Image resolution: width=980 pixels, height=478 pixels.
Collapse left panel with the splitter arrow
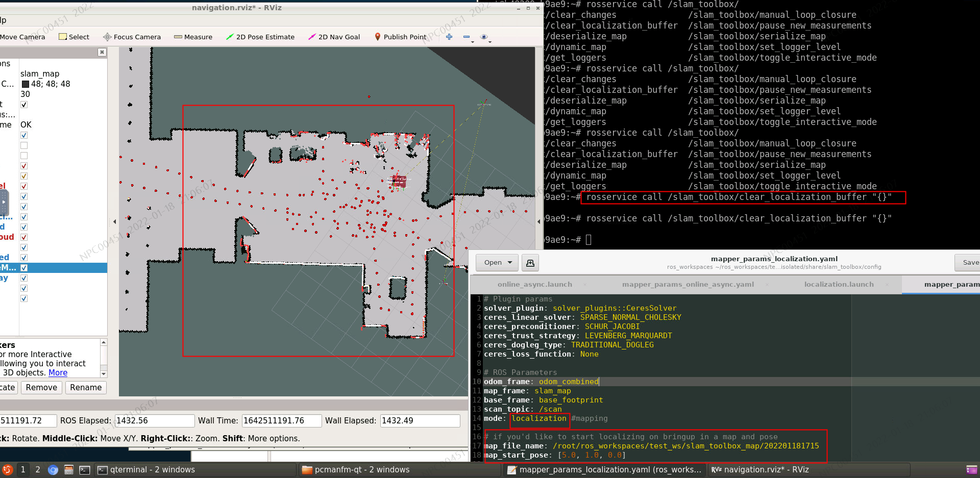point(114,221)
